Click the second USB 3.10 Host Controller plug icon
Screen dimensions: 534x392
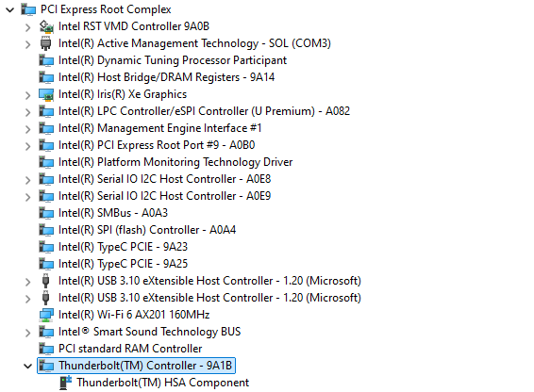[x=46, y=298]
